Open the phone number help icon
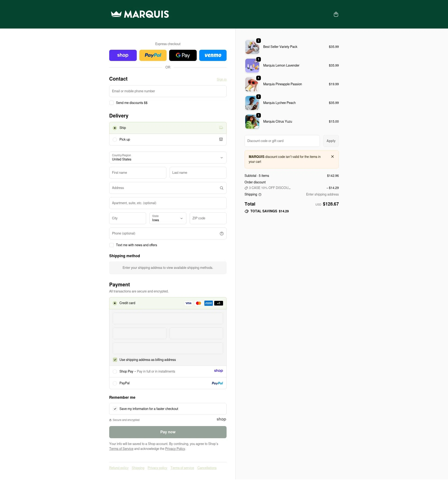Screen dimensions: 448x498 [221, 233]
